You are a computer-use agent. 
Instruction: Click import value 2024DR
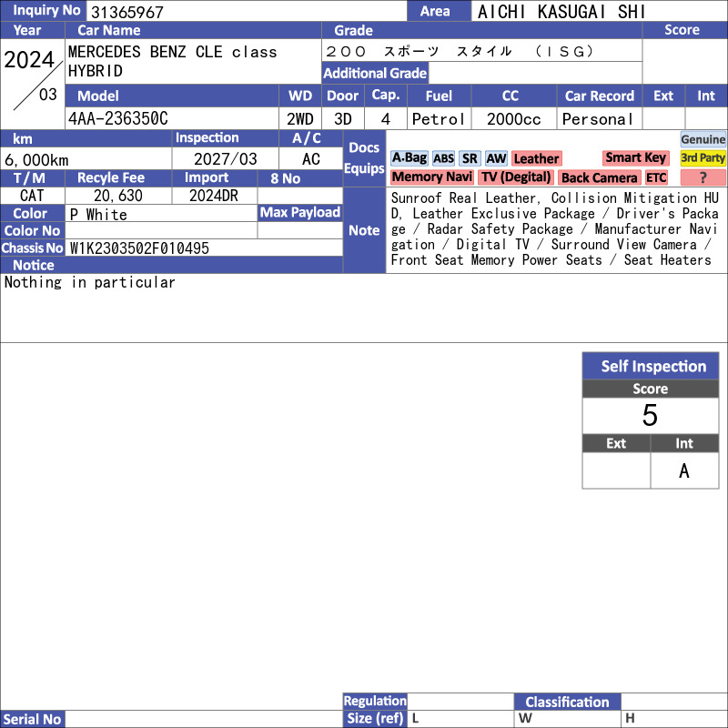214,196
